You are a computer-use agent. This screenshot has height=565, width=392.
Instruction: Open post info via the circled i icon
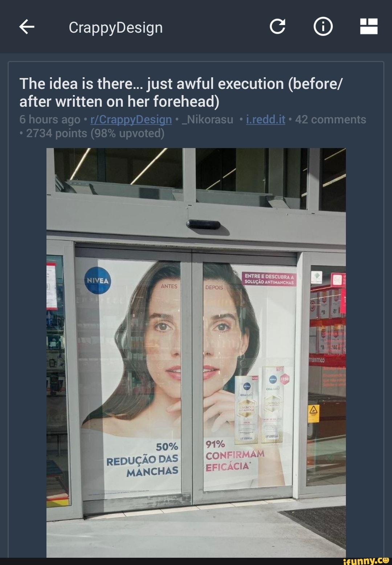[x=323, y=27]
